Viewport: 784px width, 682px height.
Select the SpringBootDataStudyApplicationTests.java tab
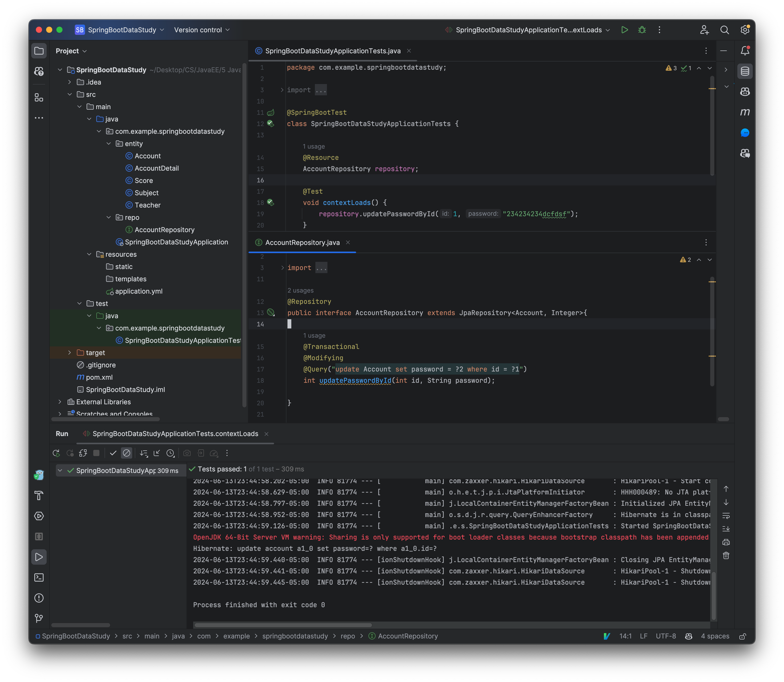[x=333, y=50]
